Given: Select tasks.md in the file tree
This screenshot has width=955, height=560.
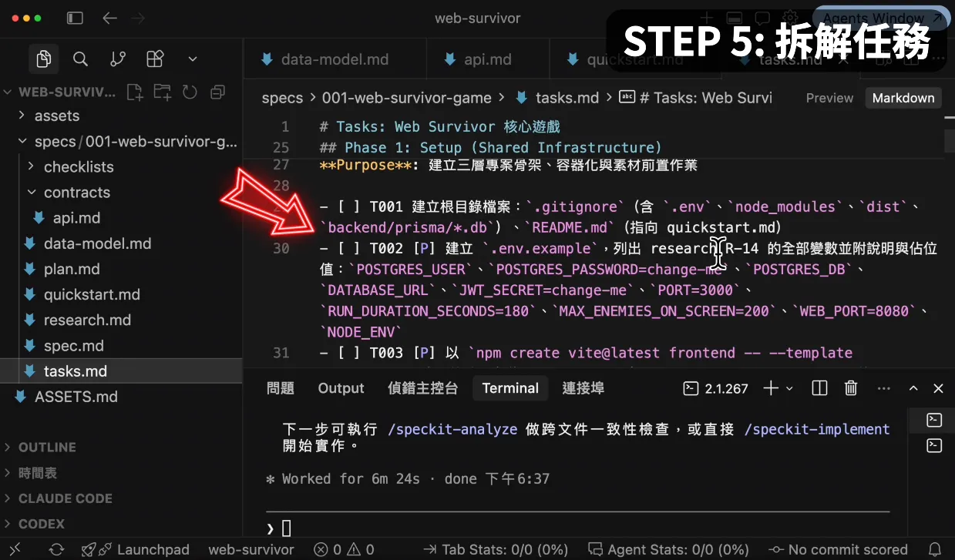Looking at the screenshot, I should (x=121, y=371).
